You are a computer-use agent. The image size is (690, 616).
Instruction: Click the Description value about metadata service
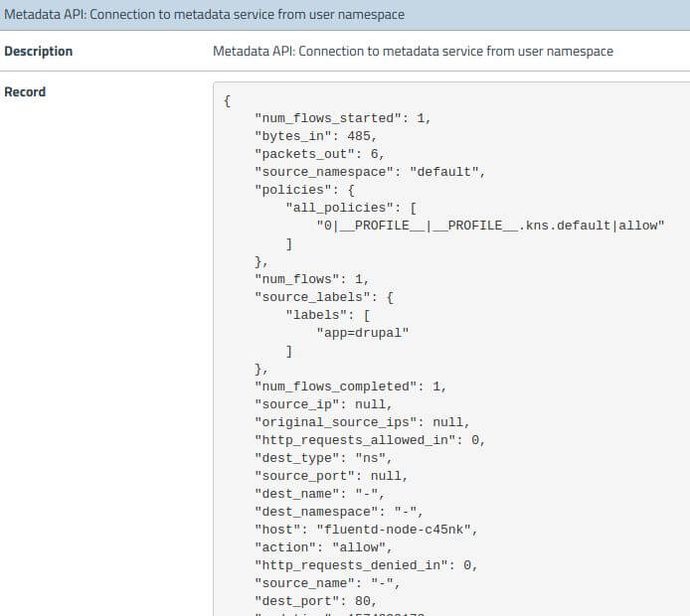coord(413,52)
